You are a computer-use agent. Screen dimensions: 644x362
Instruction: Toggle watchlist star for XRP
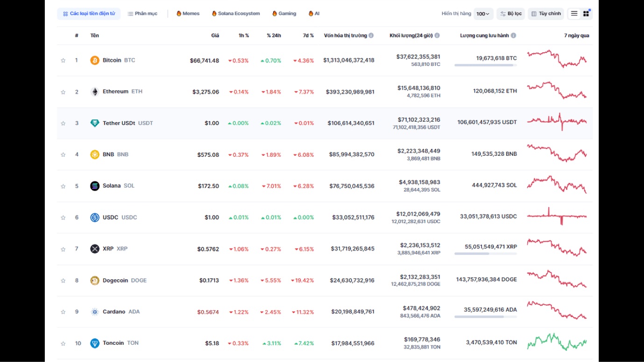(63, 249)
